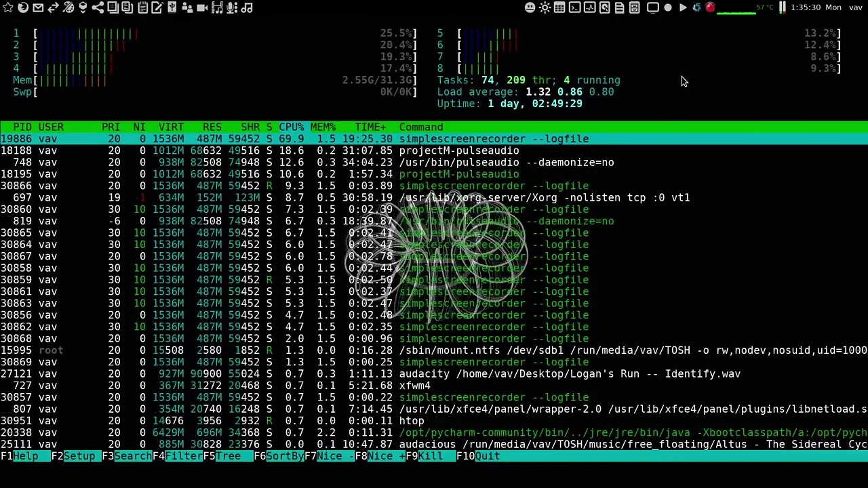Launch Firefox from the top panel

pos(23,7)
